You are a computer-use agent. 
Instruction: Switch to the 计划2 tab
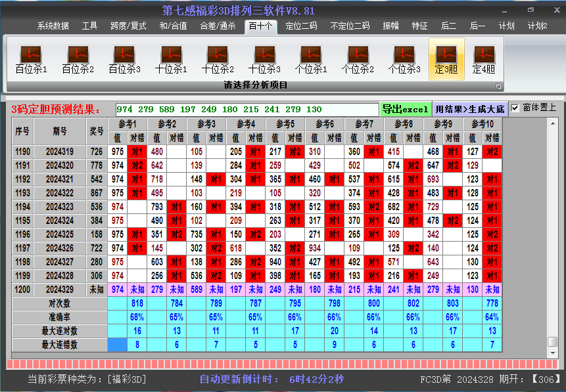[538, 26]
